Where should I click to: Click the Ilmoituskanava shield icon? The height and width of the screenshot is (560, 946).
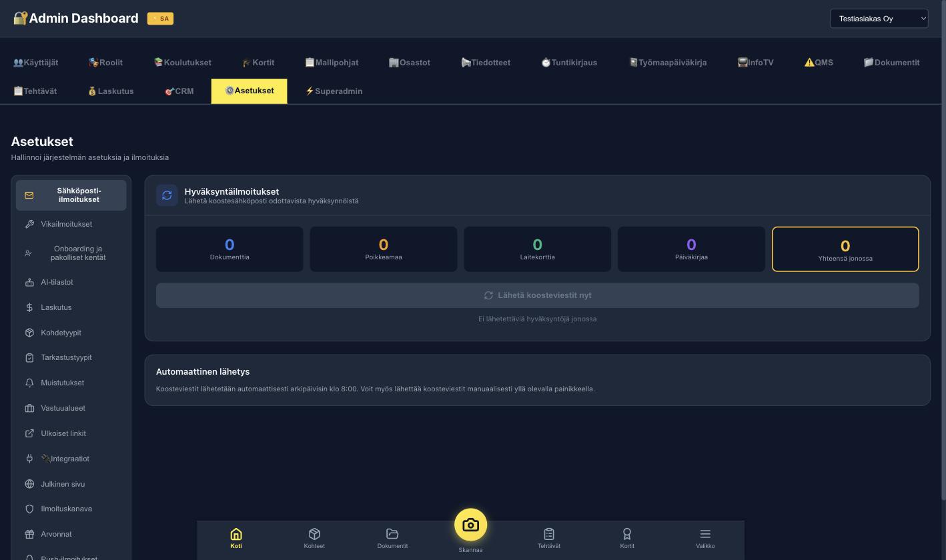(x=29, y=509)
